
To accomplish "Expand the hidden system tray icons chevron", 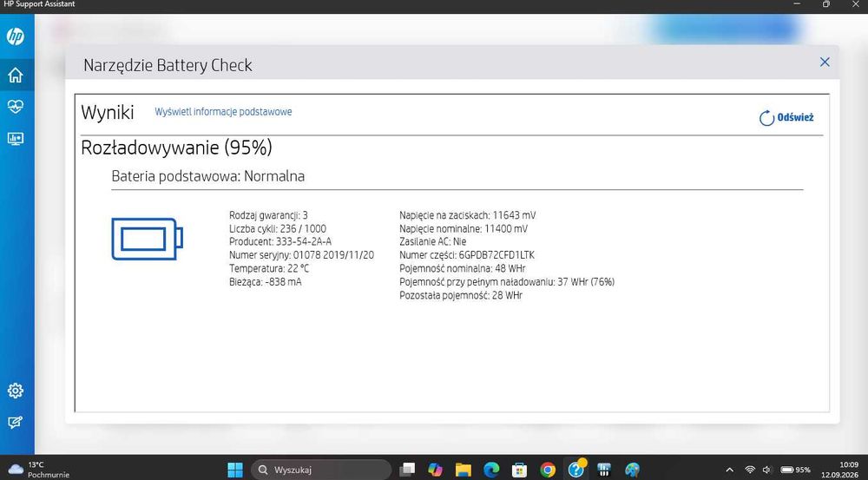I will [730, 470].
